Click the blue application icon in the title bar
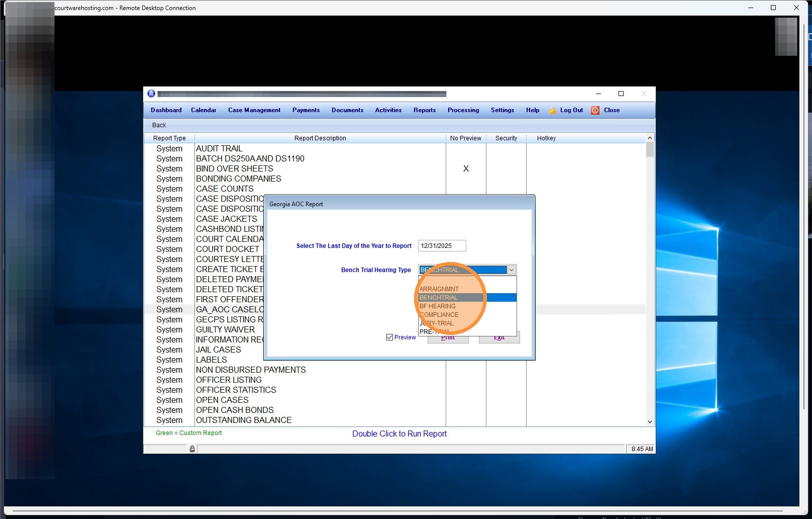The image size is (812, 519). [x=151, y=94]
